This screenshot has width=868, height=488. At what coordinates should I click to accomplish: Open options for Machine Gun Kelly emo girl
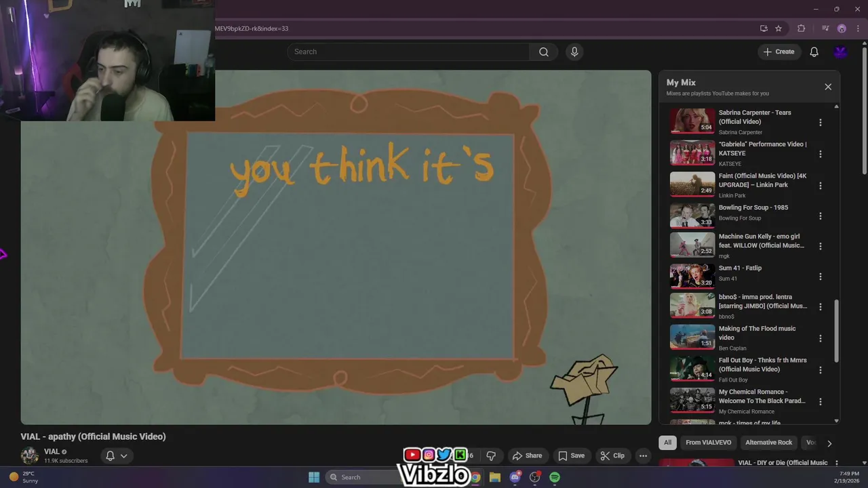(x=820, y=246)
